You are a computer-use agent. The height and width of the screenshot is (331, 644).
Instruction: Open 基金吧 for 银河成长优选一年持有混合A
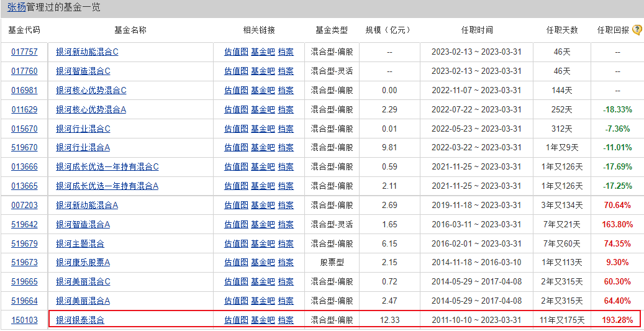coord(263,186)
